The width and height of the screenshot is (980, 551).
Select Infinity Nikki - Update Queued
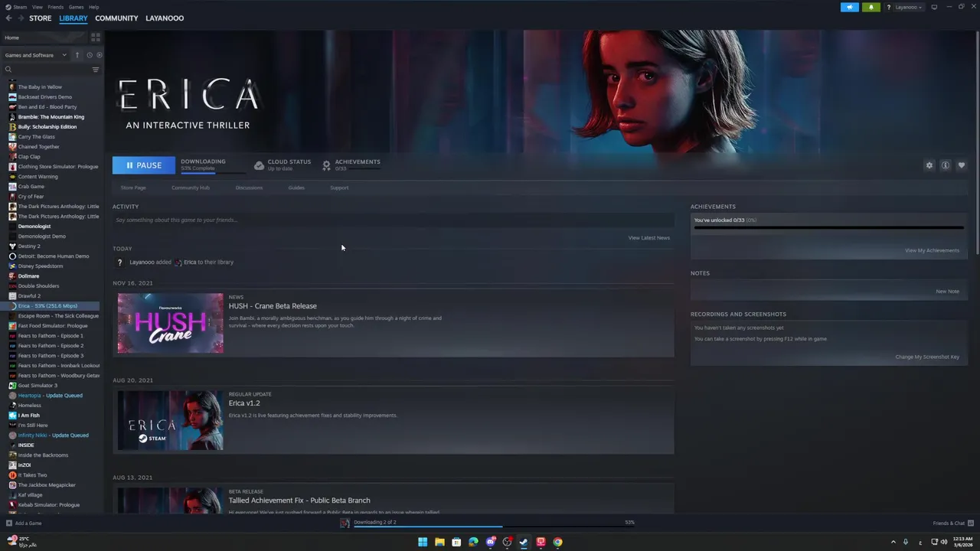(x=52, y=435)
